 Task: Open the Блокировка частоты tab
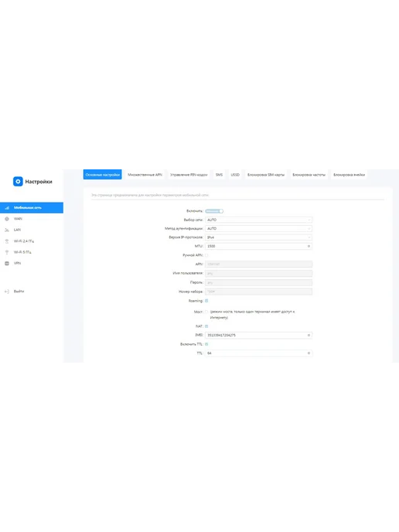tap(309, 175)
